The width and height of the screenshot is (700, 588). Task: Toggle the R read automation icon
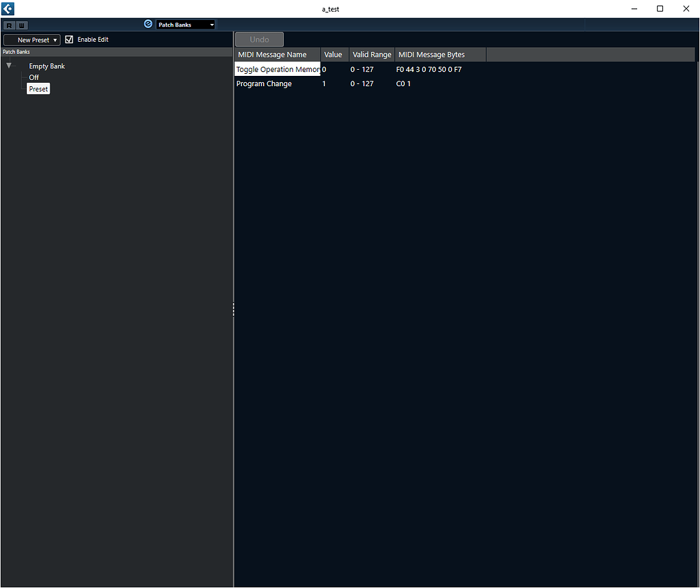9,25
